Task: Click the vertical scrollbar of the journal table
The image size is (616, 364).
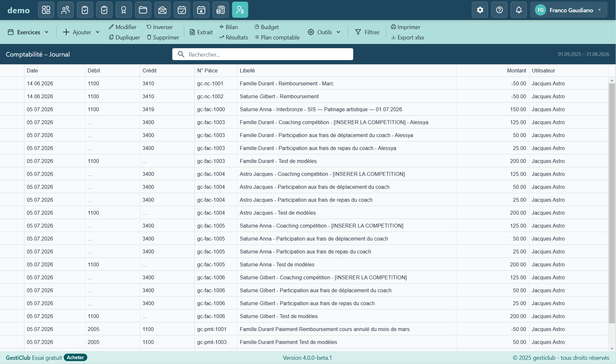Action: (612, 203)
